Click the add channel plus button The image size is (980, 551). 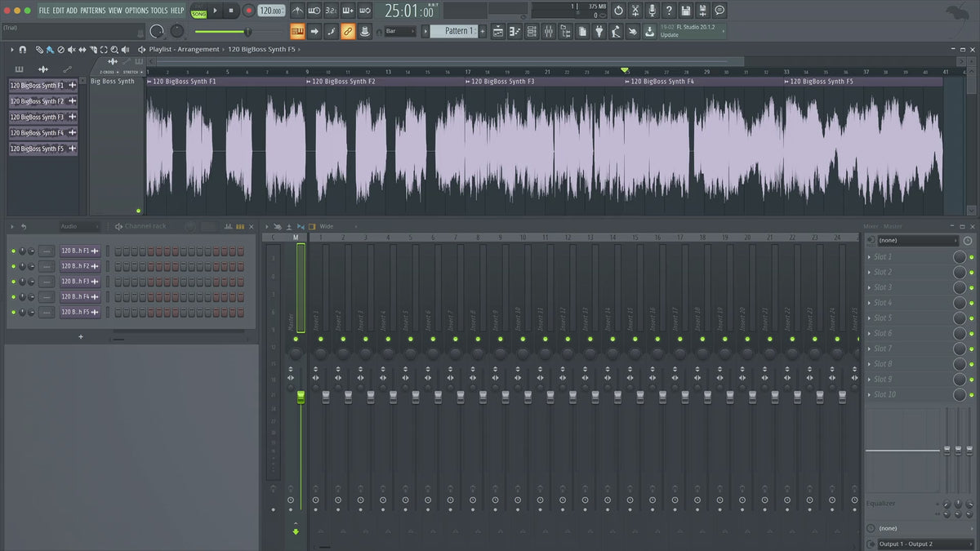point(80,336)
